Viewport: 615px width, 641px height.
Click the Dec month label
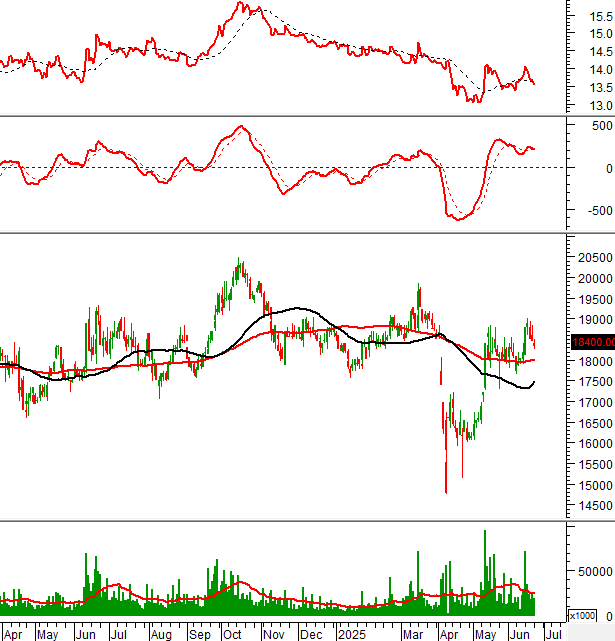tap(311, 634)
